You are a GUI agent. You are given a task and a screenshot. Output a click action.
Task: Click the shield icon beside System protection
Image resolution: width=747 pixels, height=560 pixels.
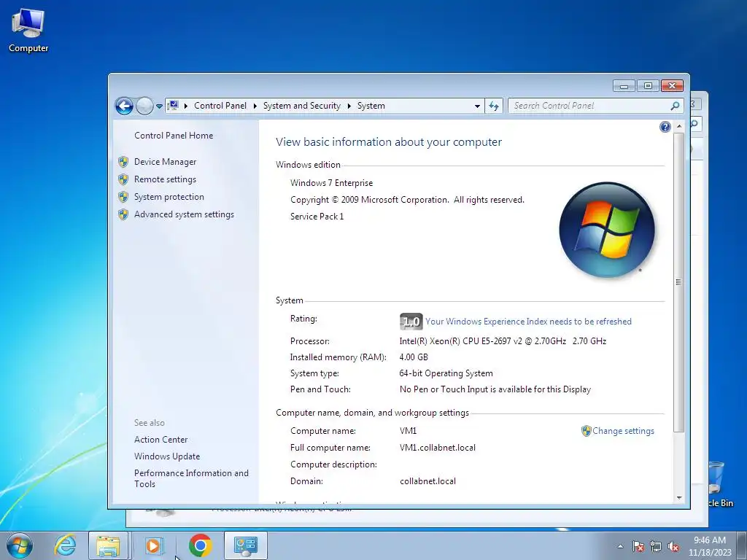pos(123,197)
